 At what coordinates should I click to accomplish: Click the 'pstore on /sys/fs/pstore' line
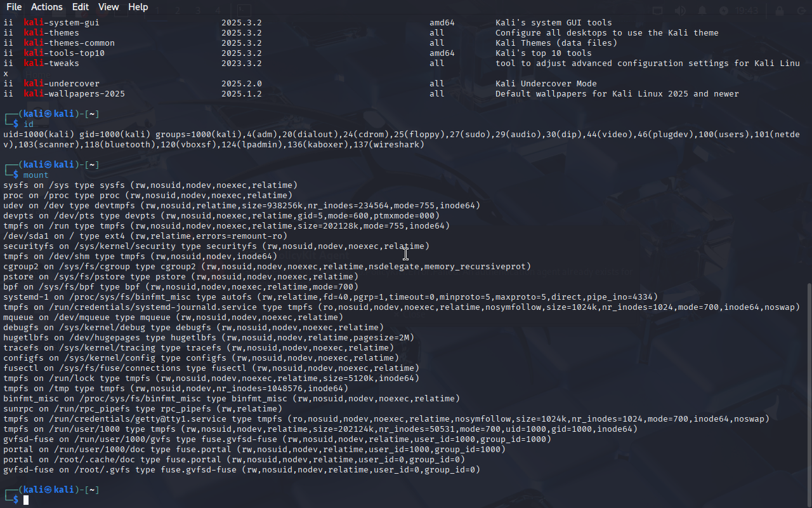pyautogui.click(x=181, y=276)
